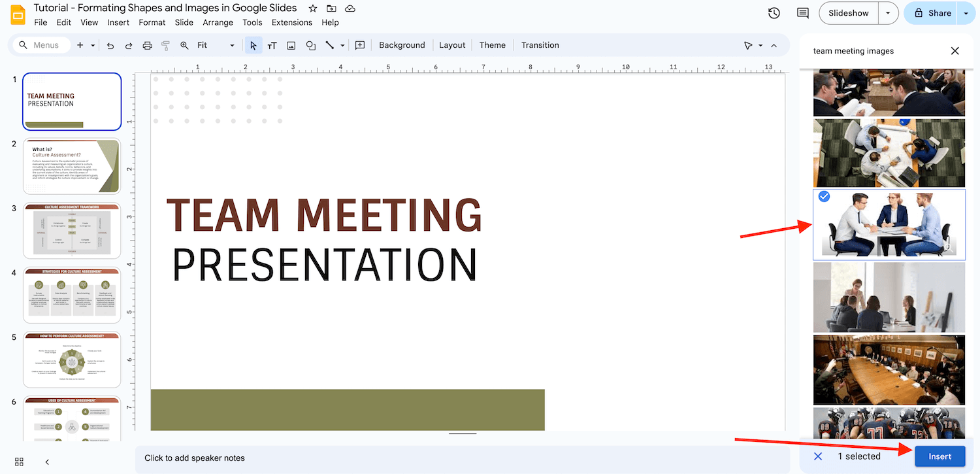Click the Print icon

(147, 45)
